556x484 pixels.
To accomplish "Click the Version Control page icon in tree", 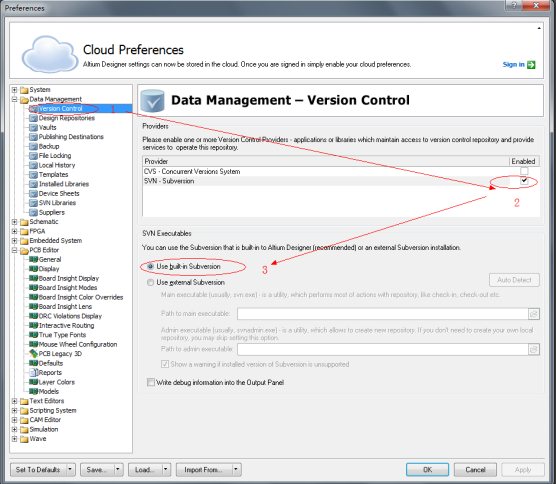I will pyautogui.click(x=33, y=109).
